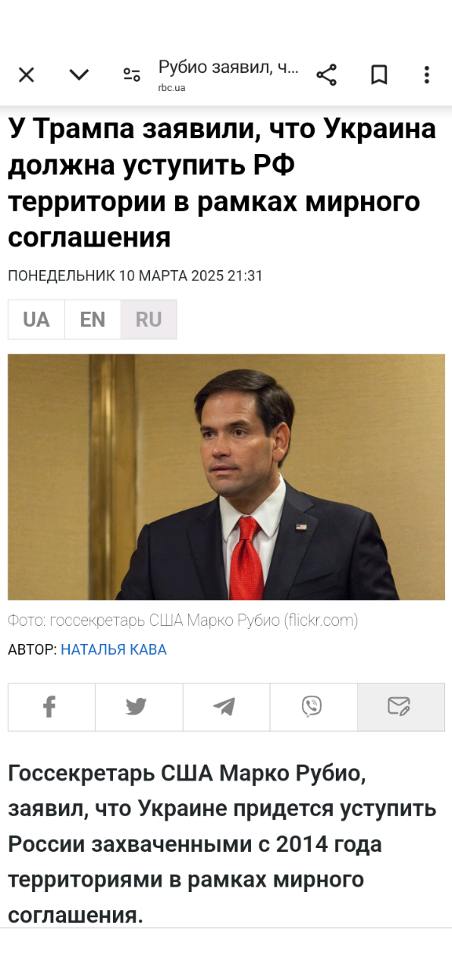Viewport: 452px width, 980px height.
Task: Open the three-dot overflow menu
Action: [x=427, y=75]
